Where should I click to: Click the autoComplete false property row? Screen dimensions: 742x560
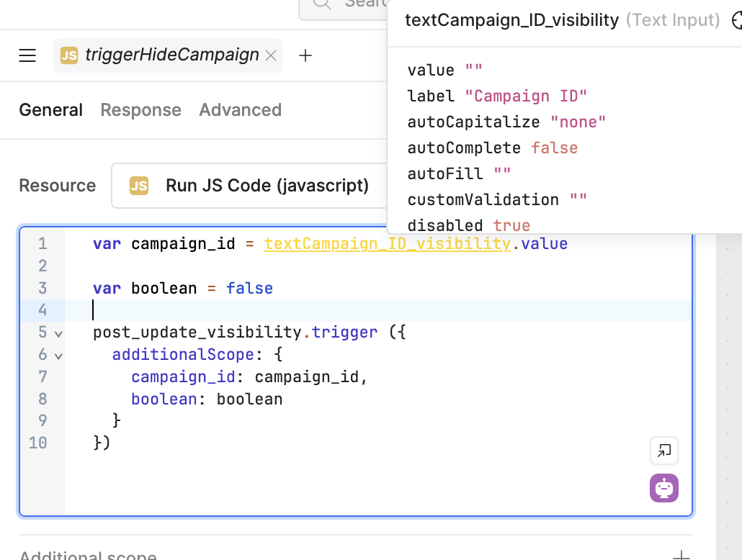click(x=492, y=148)
